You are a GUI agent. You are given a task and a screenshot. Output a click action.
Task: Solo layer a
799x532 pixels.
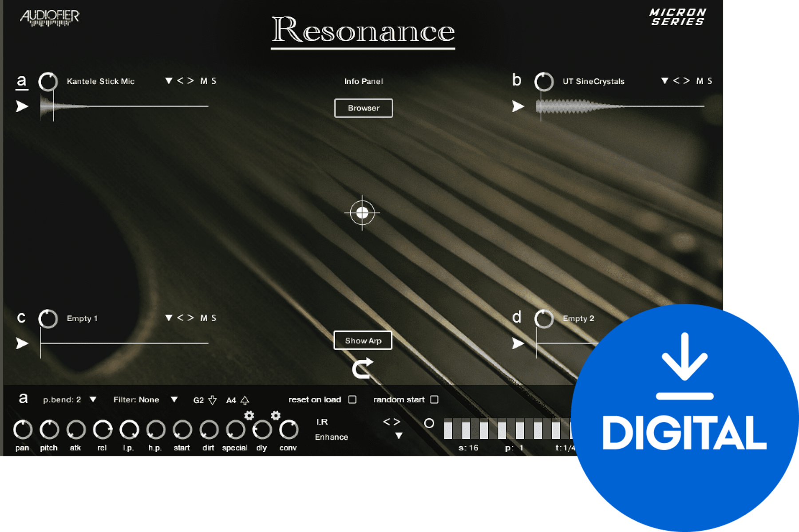pos(214,81)
